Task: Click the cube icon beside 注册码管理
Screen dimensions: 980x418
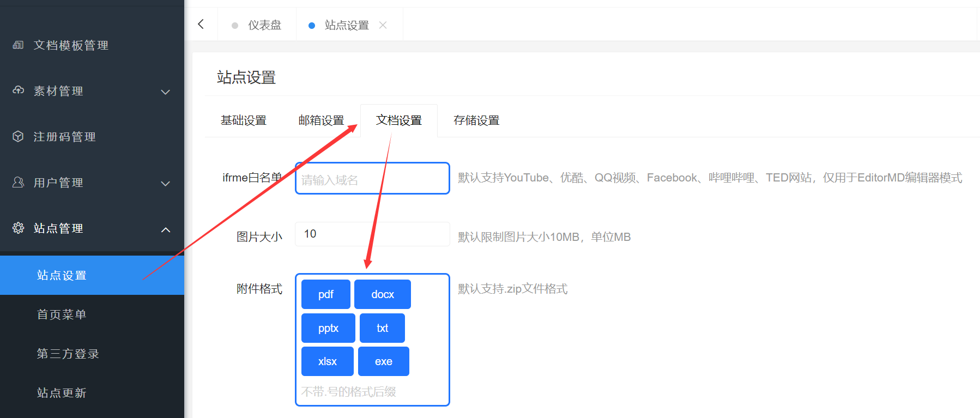Action: (18, 136)
